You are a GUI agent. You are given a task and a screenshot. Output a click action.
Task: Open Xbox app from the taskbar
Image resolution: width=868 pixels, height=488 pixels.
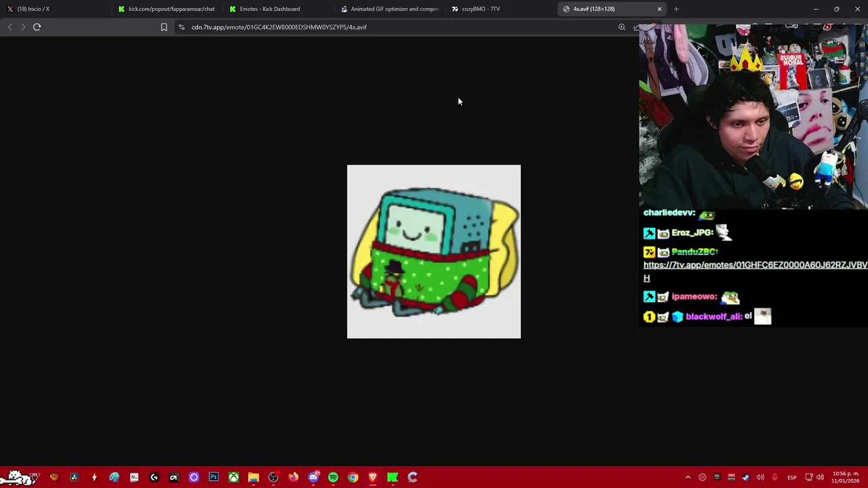click(x=233, y=477)
